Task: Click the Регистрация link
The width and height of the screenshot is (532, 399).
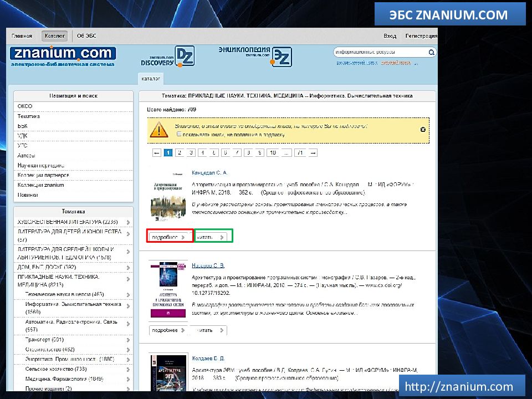Action: pos(421,36)
